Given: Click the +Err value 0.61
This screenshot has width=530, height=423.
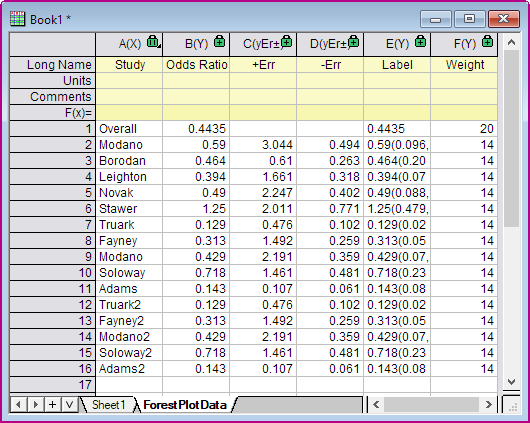Looking at the screenshot, I should tap(263, 161).
